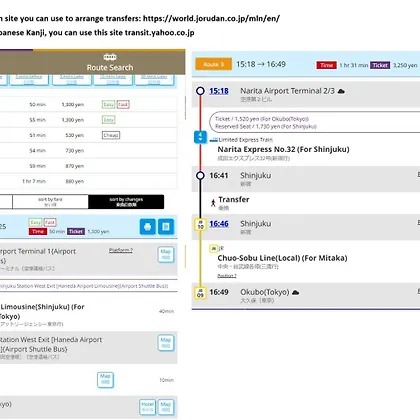This screenshot has width=420, height=420.
Task: Open the 59 min 870 yen route row
Action: [x=88, y=166]
